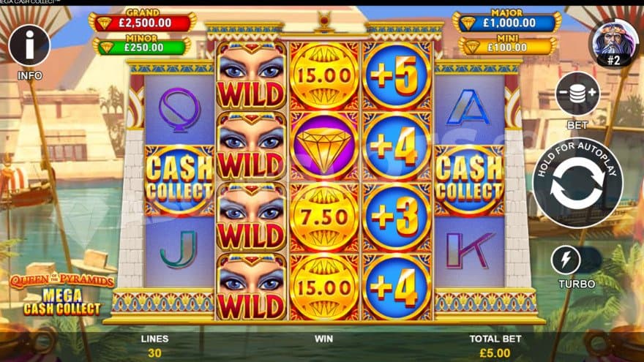Click the left CASH COLLECT symbol
Screen dimensions: 644x362
(x=179, y=181)
